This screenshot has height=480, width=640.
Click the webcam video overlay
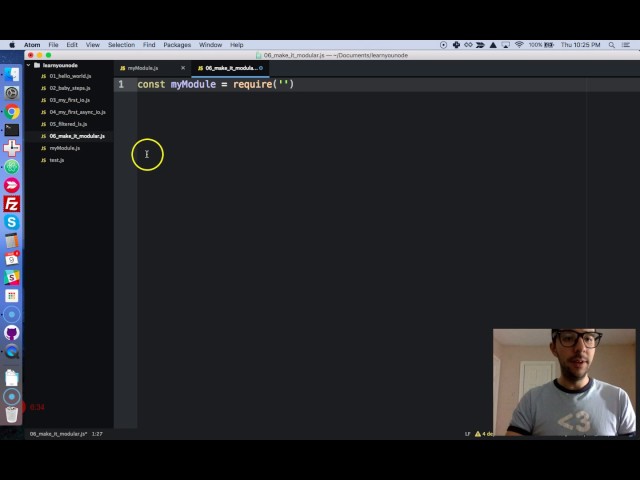pos(564,382)
